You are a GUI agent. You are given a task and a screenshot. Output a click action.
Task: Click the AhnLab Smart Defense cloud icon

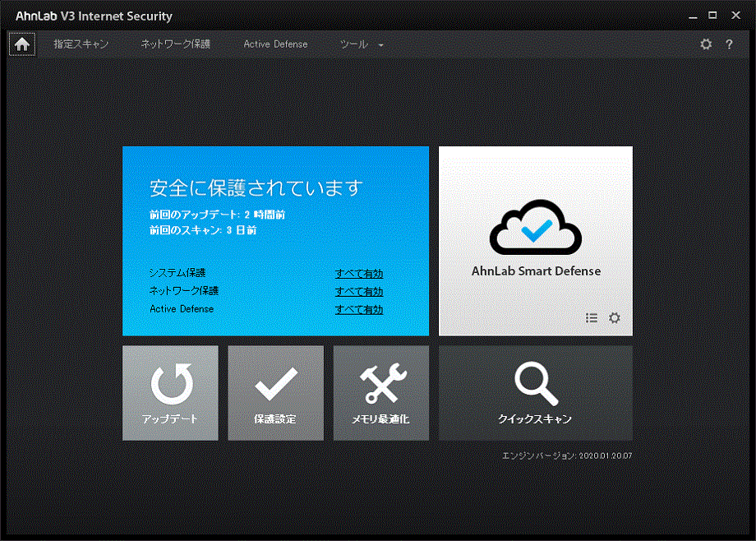(535, 228)
